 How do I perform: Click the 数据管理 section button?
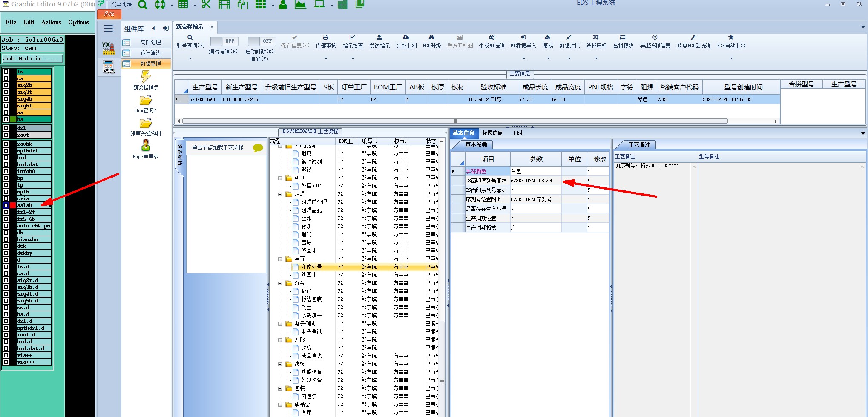point(146,63)
